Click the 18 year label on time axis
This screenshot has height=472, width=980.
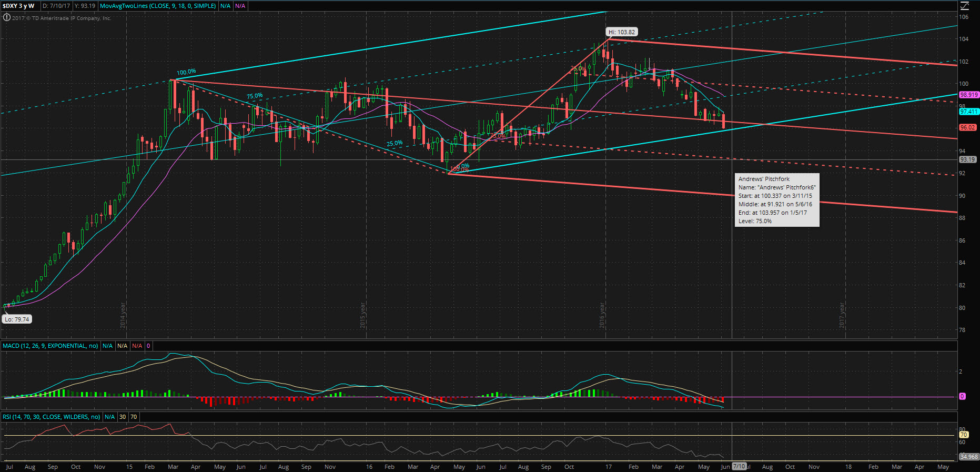click(848, 467)
